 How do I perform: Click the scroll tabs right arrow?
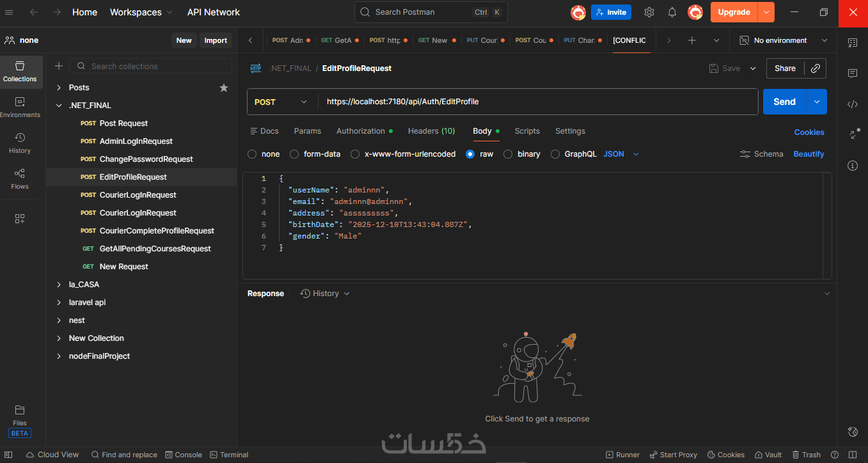pos(669,40)
